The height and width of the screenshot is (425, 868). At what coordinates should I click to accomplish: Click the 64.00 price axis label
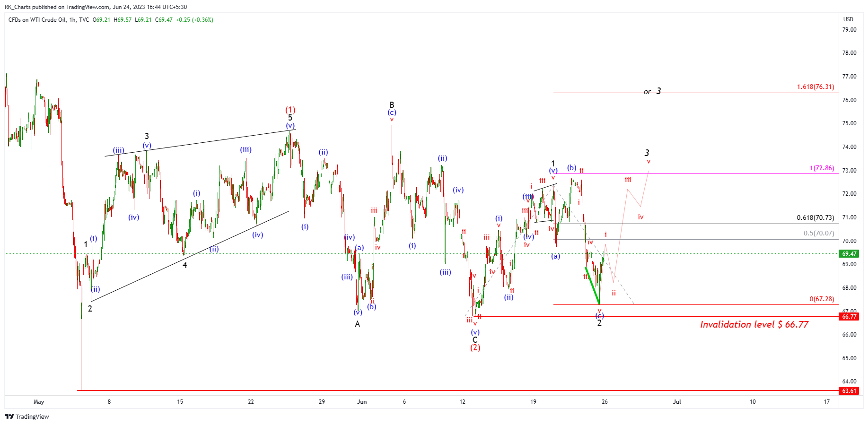(x=849, y=382)
